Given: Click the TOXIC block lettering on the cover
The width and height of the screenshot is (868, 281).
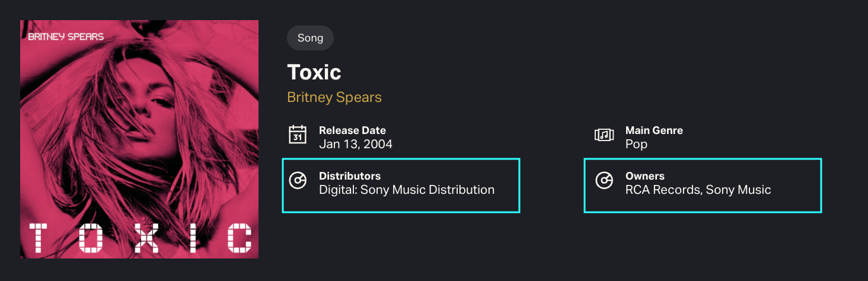Looking at the screenshot, I should click(x=141, y=238).
